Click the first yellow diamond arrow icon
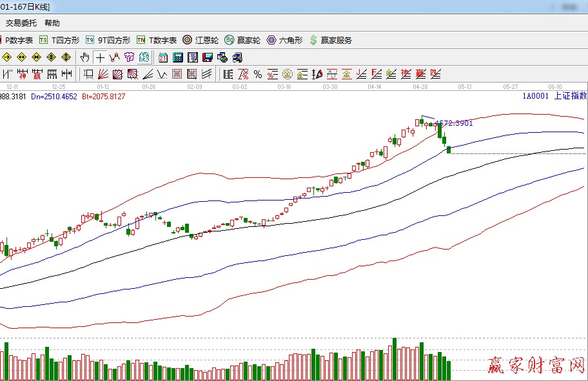The image size is (588, 381). click(7, 57)
